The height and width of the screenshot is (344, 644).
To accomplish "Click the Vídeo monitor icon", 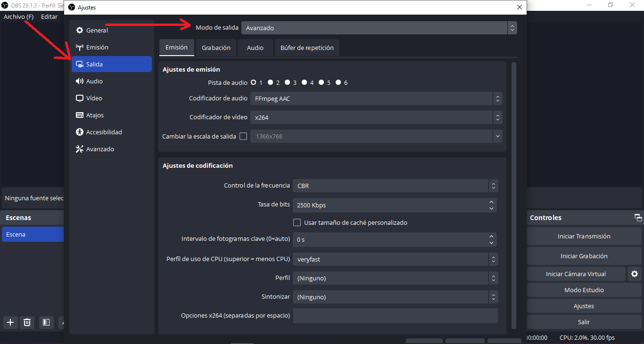I will coord(80,98).
